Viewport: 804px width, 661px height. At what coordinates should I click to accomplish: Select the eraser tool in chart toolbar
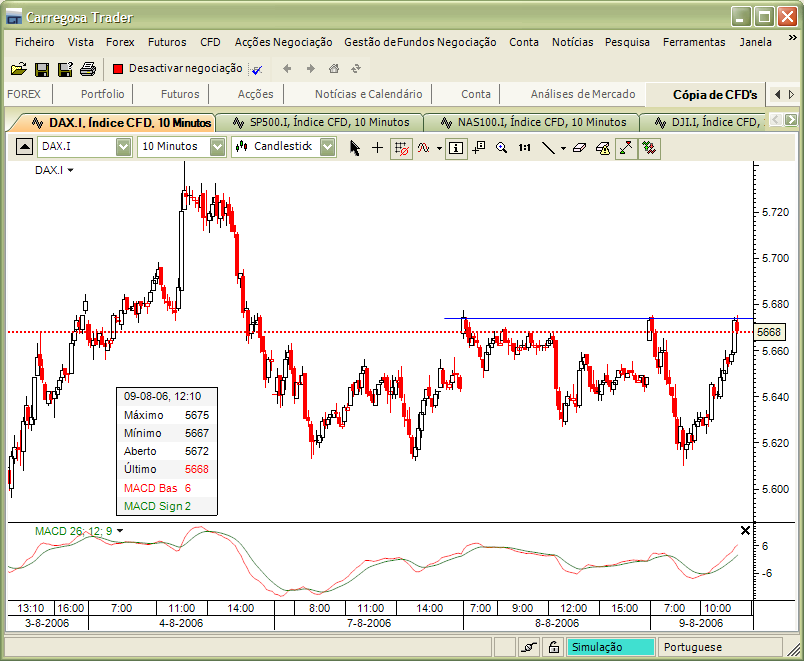pos(579,147)
